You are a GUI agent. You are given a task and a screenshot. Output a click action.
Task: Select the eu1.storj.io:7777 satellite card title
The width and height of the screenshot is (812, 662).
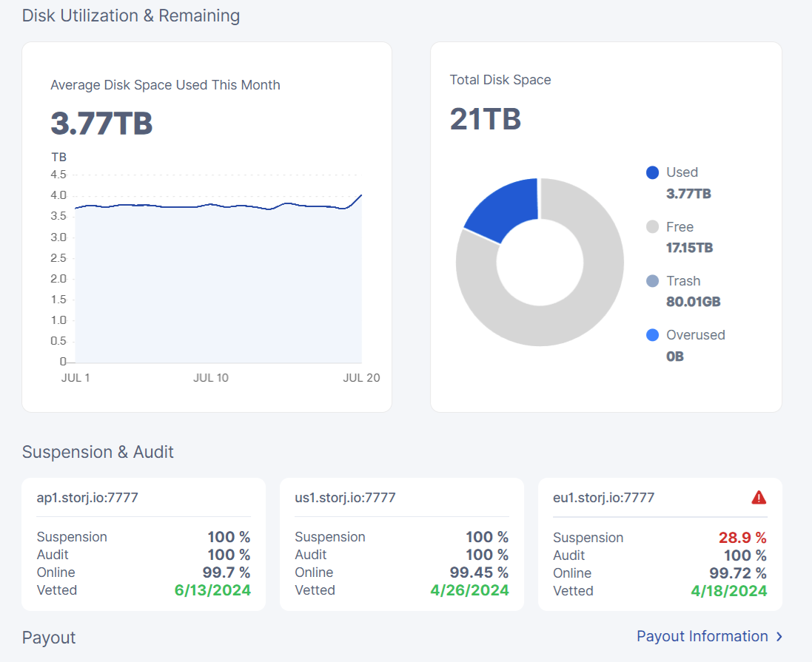603,498
